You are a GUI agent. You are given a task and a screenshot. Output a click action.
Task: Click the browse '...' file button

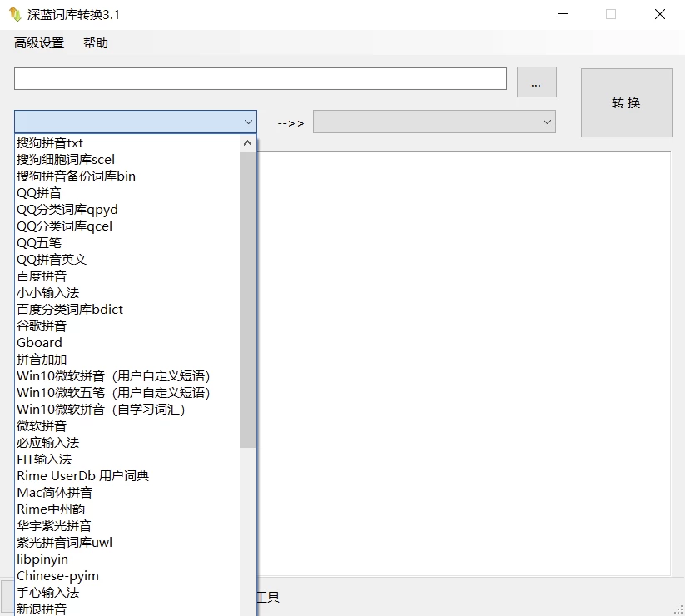[x=536, y=82]
